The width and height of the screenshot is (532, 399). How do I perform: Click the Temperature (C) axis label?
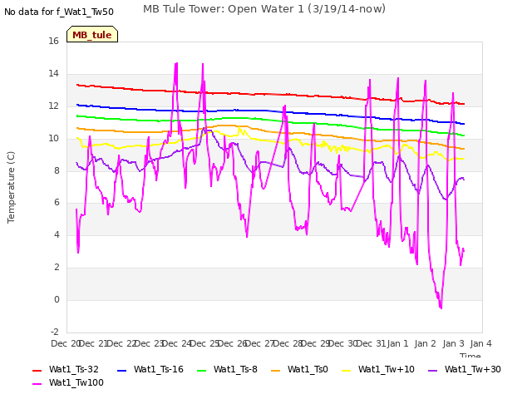point(11,187)
